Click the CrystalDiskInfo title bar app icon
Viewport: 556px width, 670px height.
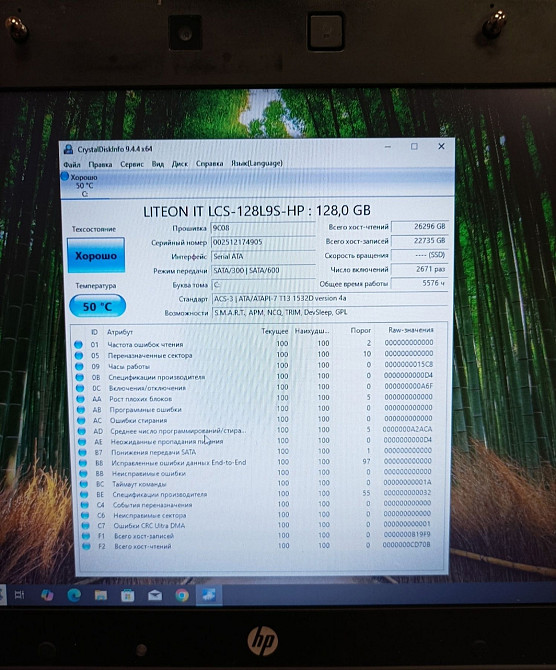pyautogui.click(x=68, y=149)
